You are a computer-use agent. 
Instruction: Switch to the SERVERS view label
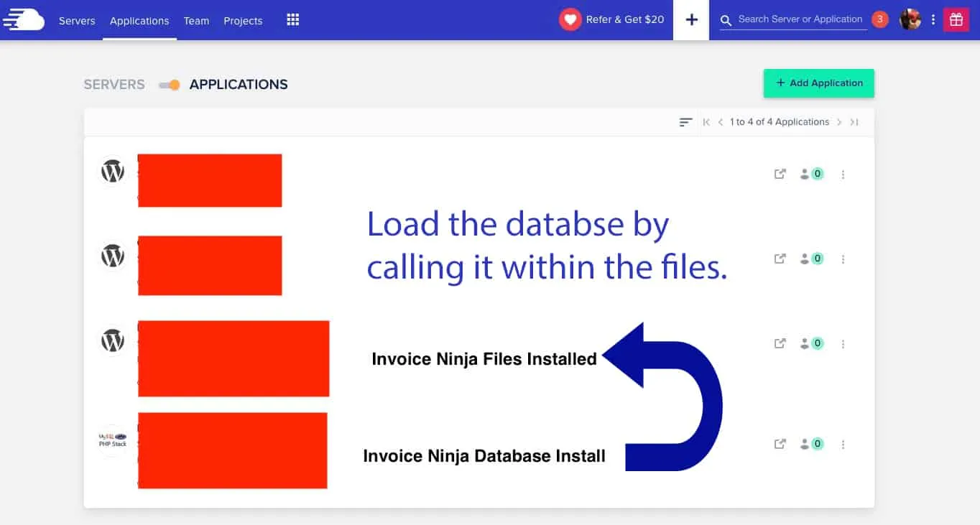[114, 85]
